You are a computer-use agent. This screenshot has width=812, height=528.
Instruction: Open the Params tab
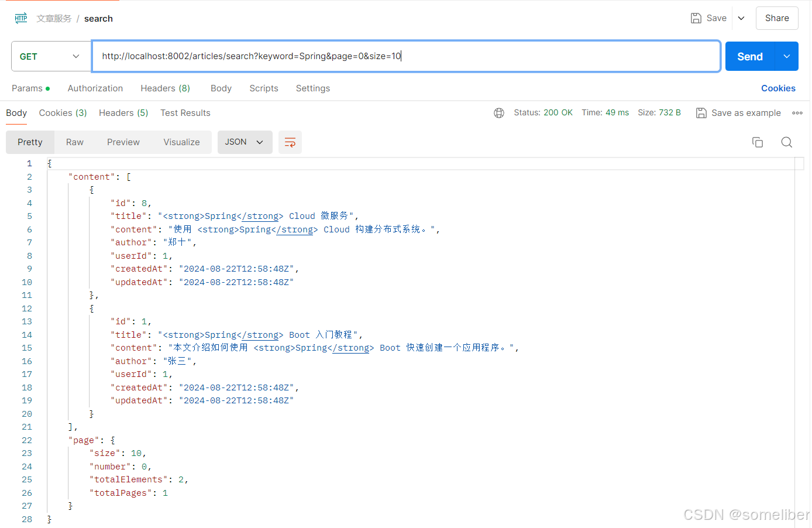pos(30,88)
